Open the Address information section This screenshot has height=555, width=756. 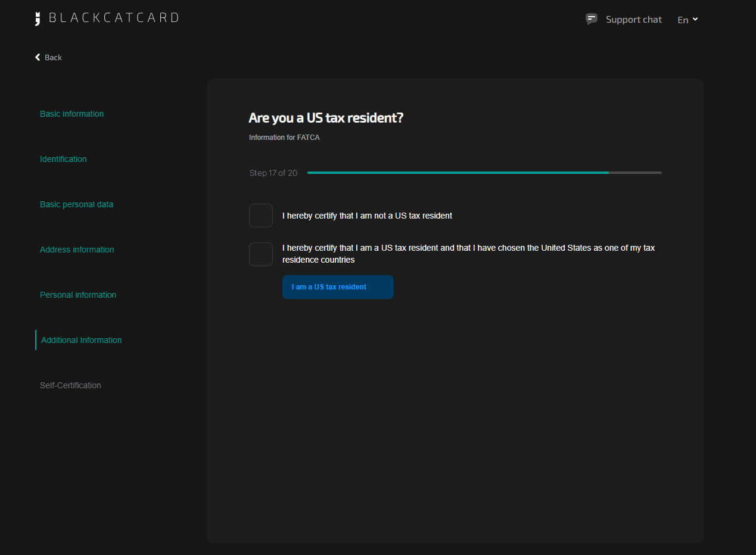(77, 250)
